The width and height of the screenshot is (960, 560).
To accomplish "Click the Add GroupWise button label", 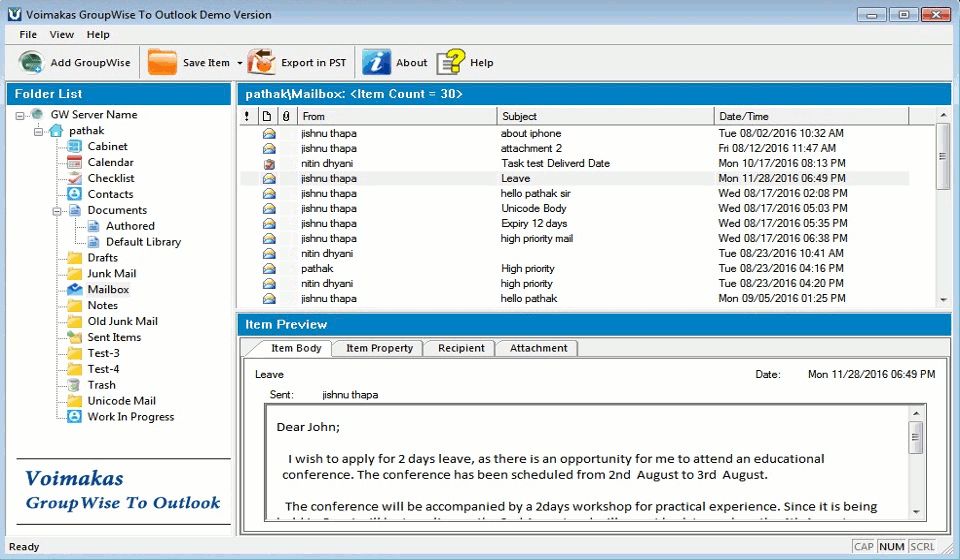I will point(90,62).
